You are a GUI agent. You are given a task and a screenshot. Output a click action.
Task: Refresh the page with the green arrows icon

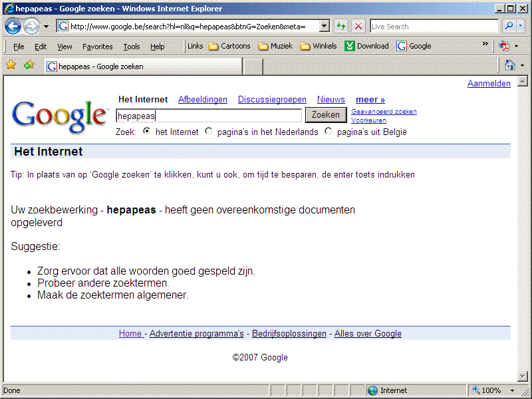341,26
